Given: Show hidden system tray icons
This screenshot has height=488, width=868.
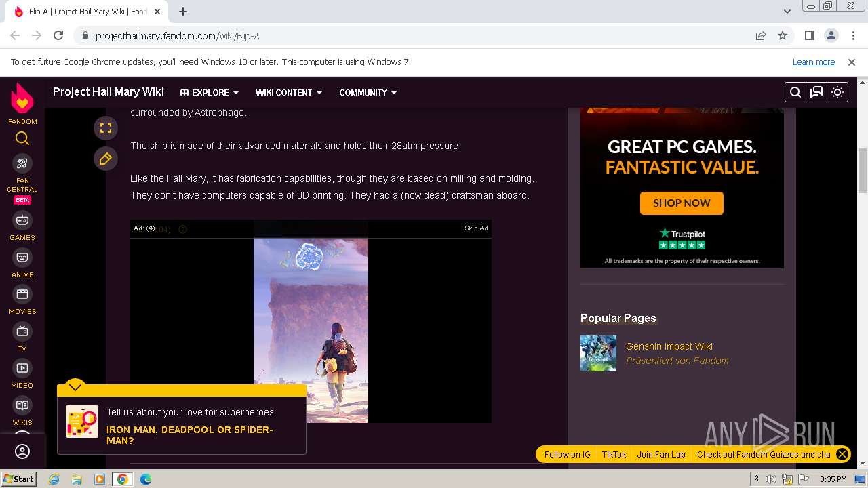Looking at the screenshot, I should [756, 479].
